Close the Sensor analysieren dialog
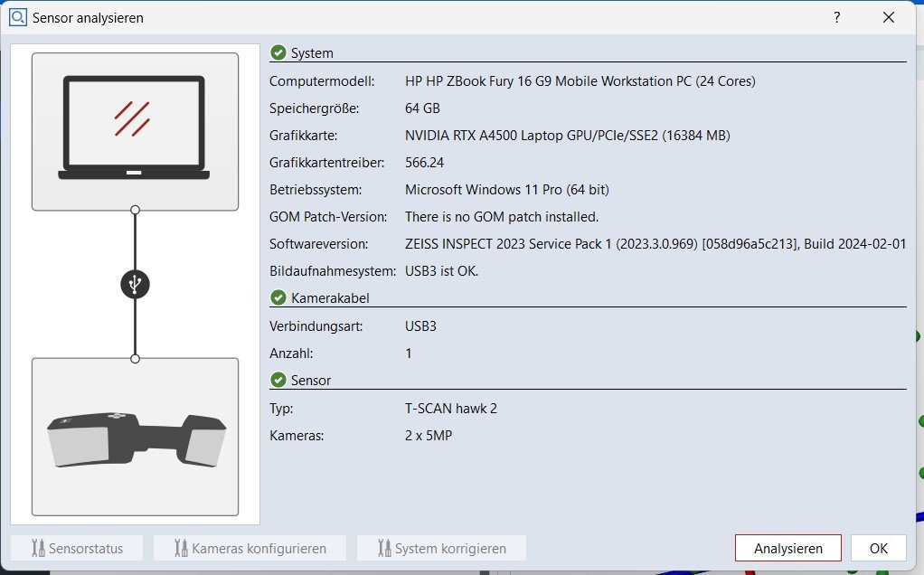 (889, 17)
